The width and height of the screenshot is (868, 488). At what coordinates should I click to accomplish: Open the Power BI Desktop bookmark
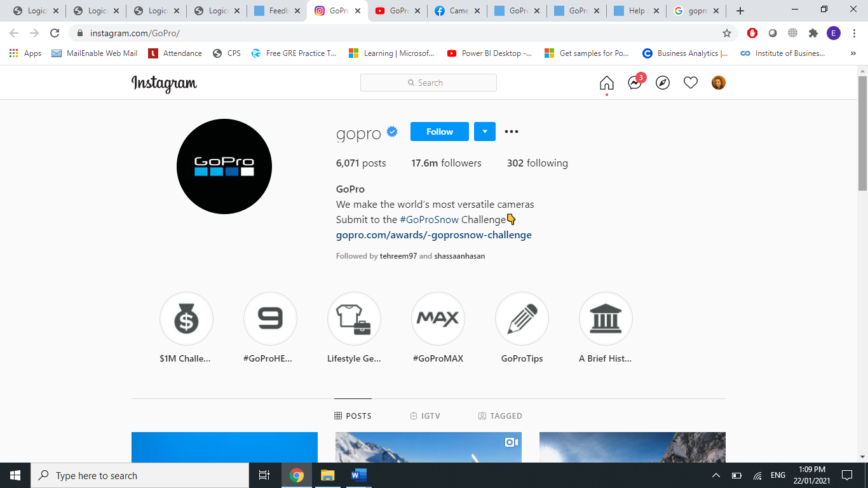(490, 53)
